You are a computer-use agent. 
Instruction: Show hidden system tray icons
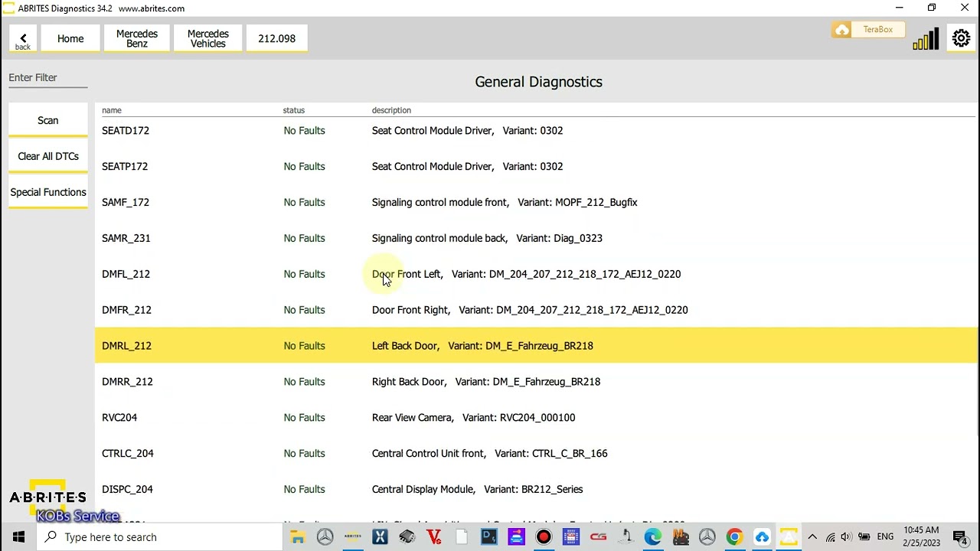point(812,537)
